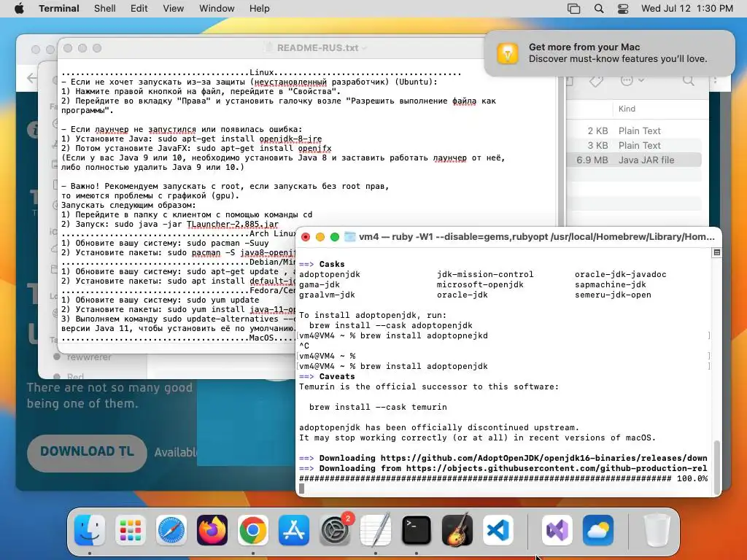Image resolution: width=747 pixels, height=560 pixels.
Task: Open the Finder action ellipsis dropdown
Action: 632,80
